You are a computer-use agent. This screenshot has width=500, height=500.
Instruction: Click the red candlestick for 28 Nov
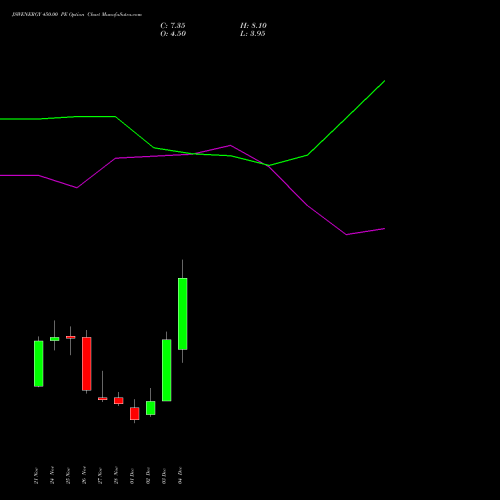(119, 400)
